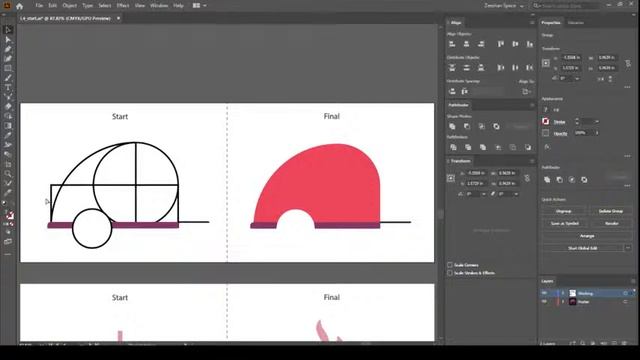
Task: Switch to the Libraries tab
Action: coord(576,23)
